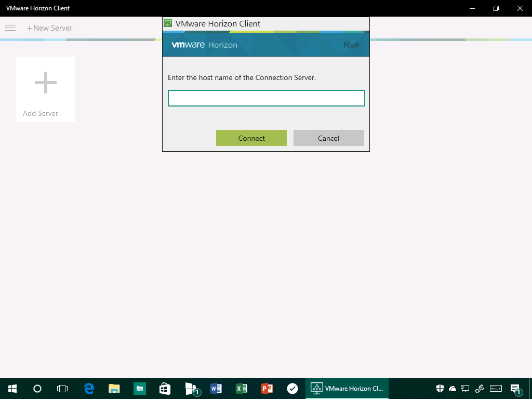Image resolution: width=532 pixels, height=399 pixels.
Task: Open File Explorer from the taskbar
Action: [x=114, y=389]
